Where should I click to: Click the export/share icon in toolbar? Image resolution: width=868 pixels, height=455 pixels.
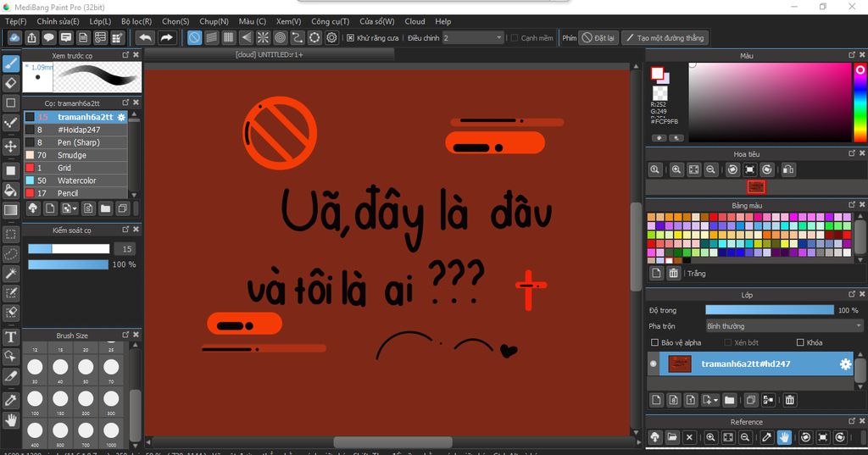point(31,37)
